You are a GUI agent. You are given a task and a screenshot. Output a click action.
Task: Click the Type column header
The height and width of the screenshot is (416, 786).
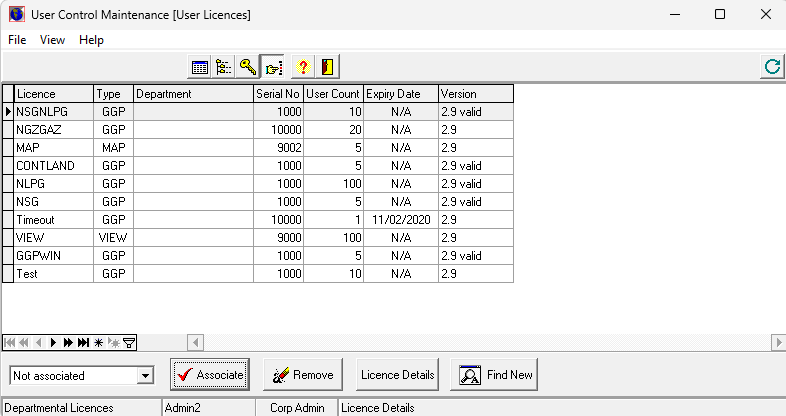[113, 94]
